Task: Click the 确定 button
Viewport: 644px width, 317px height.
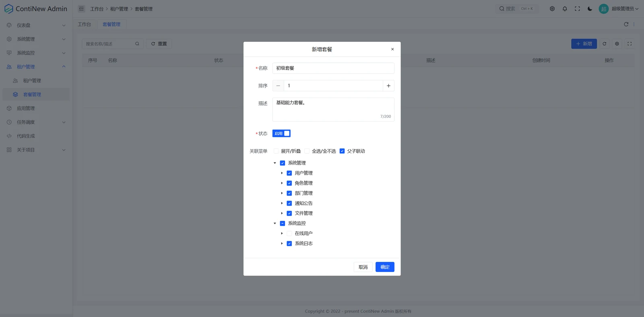Action: [385, 267]
